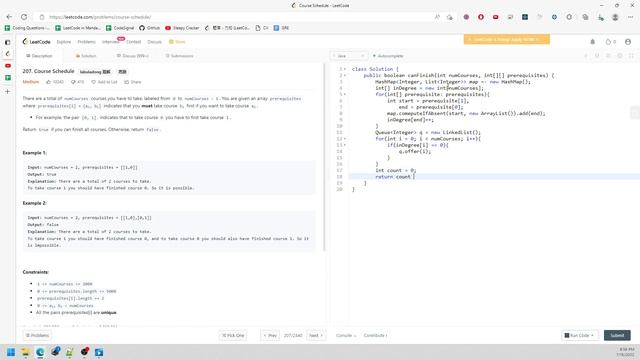This screenshot has height=360, width=640.
Task: Open the Problems nav item
Action: click(87, 42)
